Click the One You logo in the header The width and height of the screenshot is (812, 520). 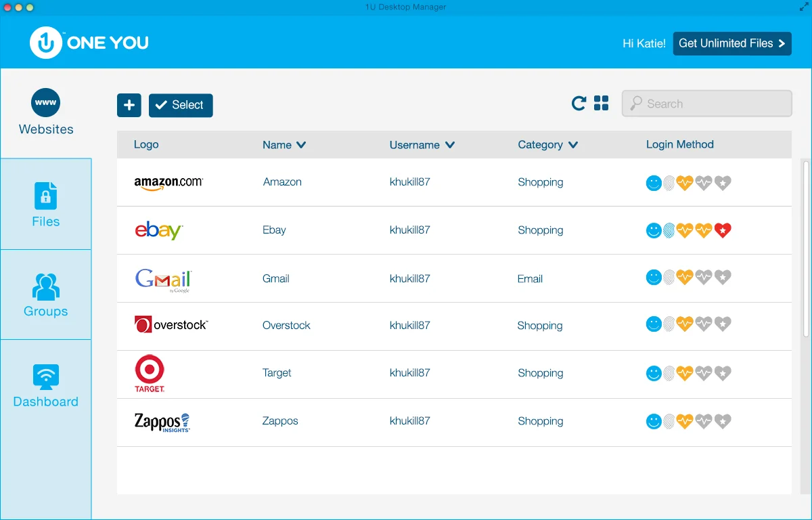click(x=89, y=43)
